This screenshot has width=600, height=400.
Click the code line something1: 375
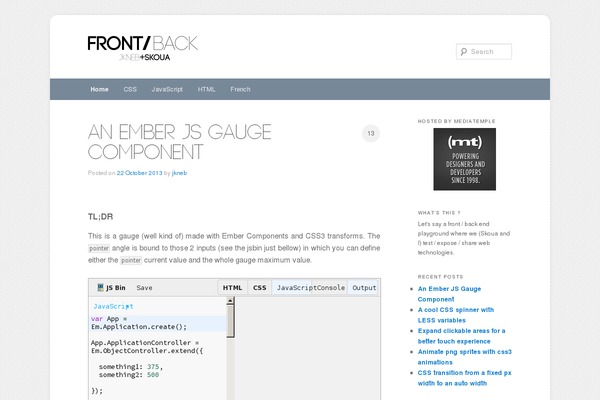130,367
